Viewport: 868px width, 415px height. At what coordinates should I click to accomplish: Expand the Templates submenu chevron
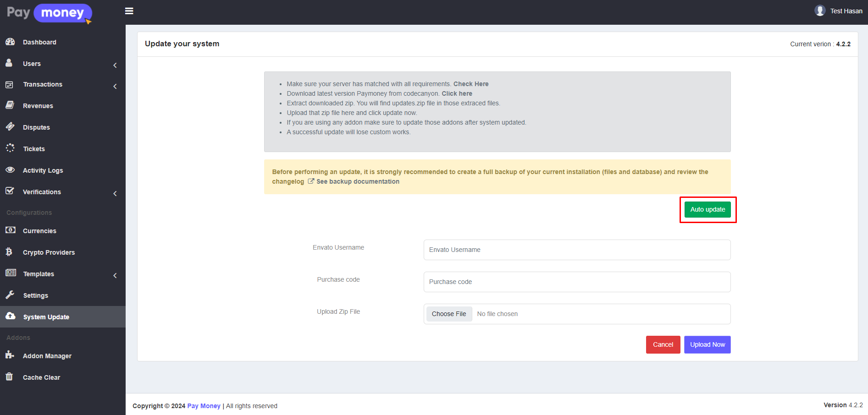115,276
